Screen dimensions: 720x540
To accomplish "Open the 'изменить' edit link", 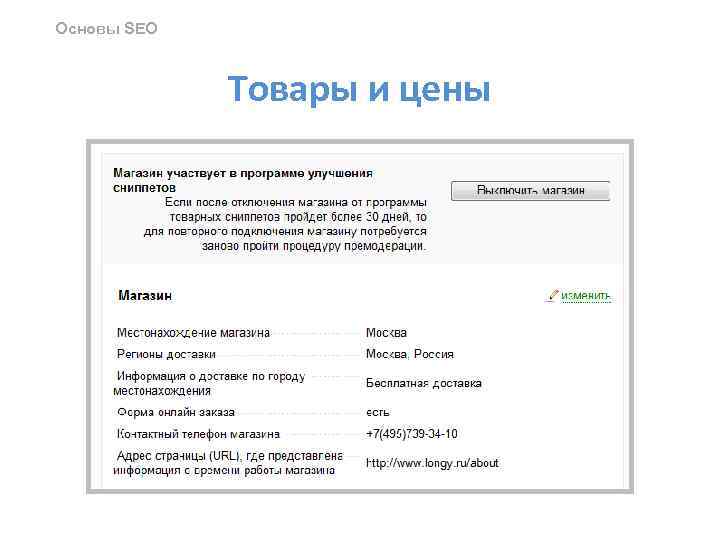I will point(586,296).
